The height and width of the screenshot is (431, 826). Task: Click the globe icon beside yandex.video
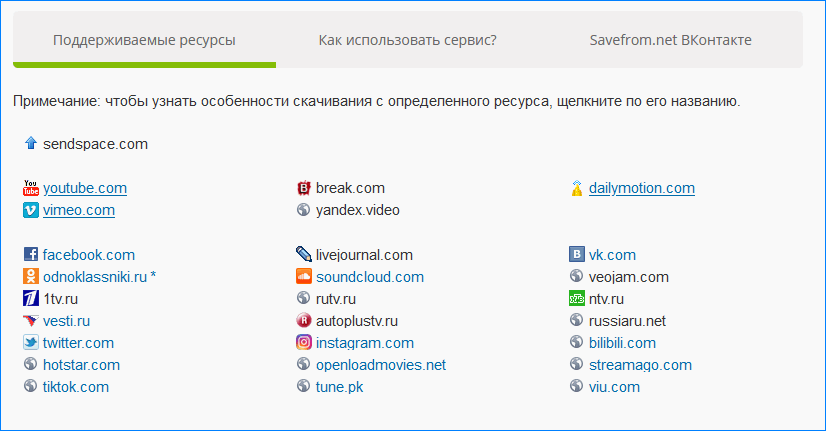303,210
